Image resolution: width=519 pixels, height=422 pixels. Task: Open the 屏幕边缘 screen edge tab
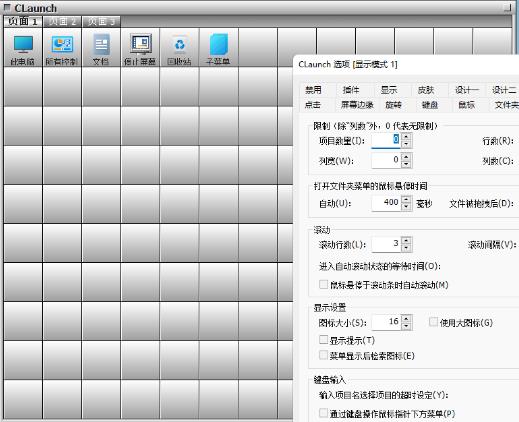[357, 105]
